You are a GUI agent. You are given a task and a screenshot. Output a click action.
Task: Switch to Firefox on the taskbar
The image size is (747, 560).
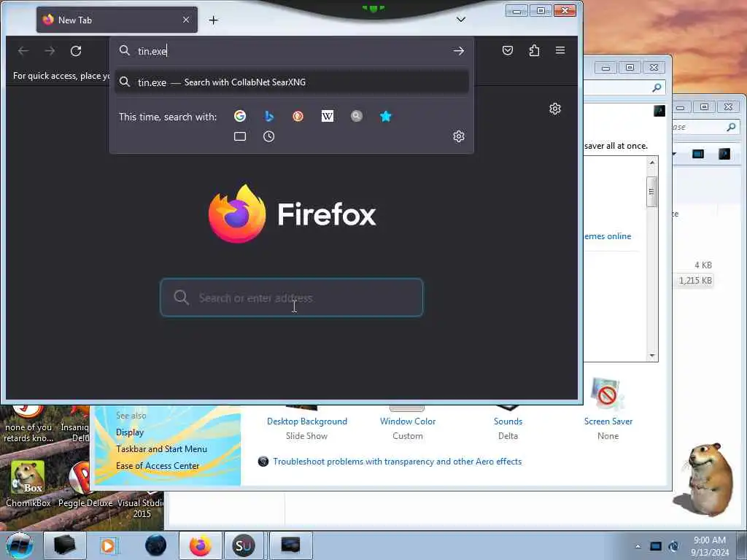pyautogui.click(x=201, y=545)
